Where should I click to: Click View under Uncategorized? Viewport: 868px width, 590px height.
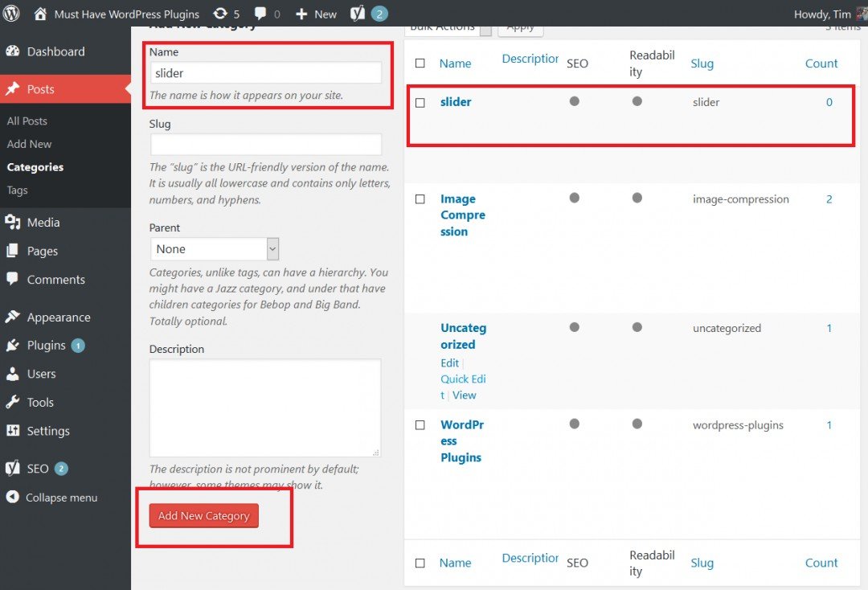[464, 395]
